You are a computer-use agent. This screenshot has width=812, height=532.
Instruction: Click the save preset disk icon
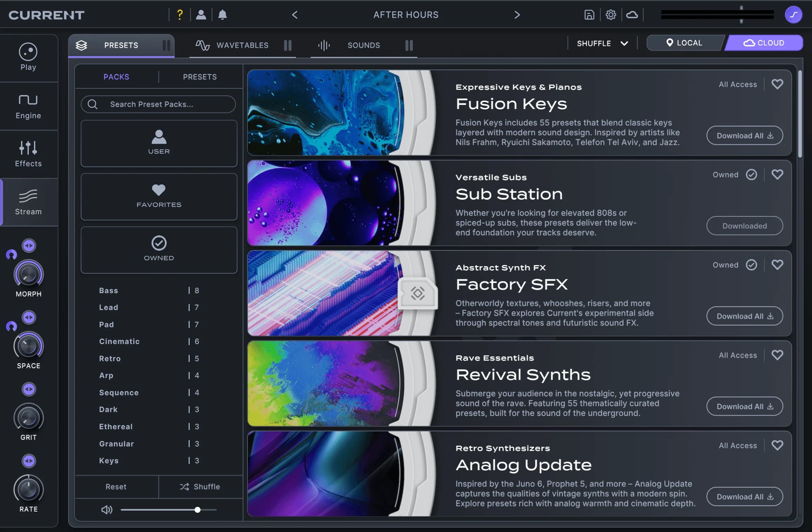pos(589,15)
